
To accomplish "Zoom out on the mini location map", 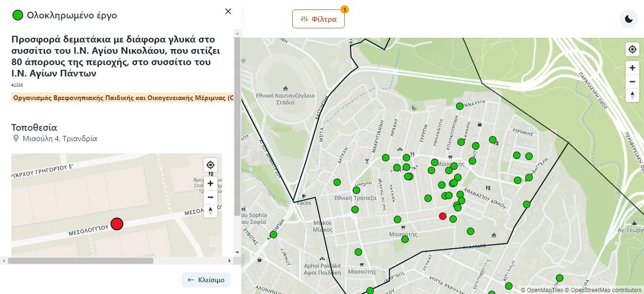I will click(210, 197).
